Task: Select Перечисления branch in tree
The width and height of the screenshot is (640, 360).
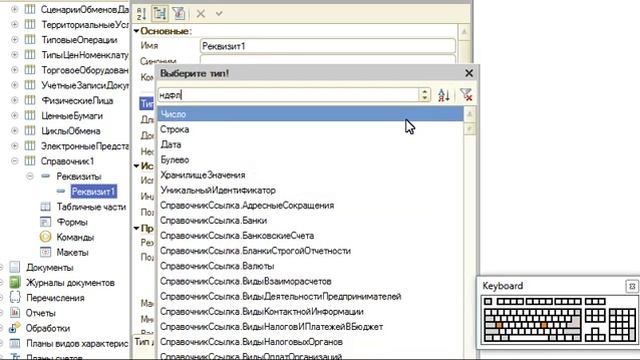Action: coord(55,298)
